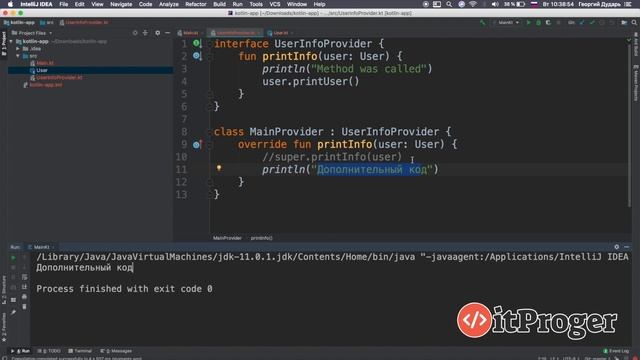This screenshot has height=360, width=640.
Task: Hide the Project panel with minus icon
Action: click(x=167, y=33)
